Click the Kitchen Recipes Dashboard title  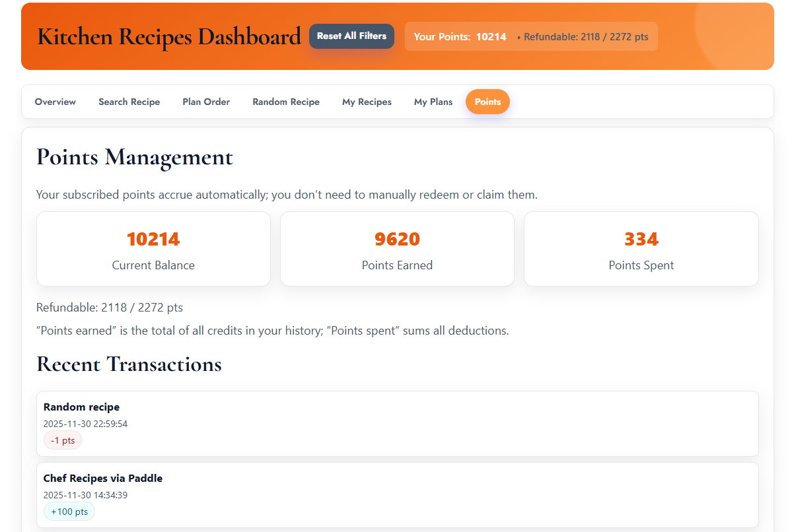point(169,36)
